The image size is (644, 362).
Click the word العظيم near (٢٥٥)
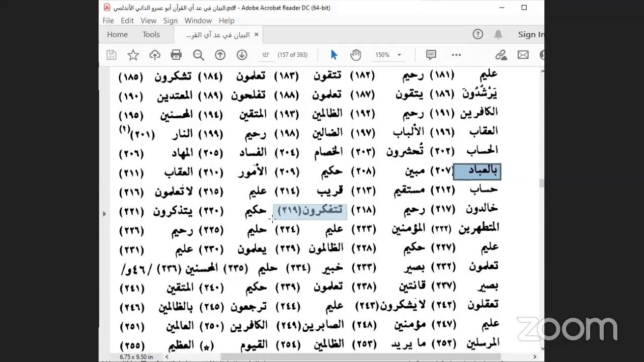[x=181, y=345]
